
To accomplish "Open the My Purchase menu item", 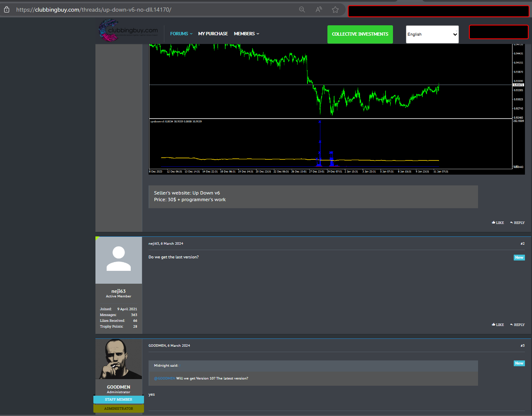I will coord(213,34).
